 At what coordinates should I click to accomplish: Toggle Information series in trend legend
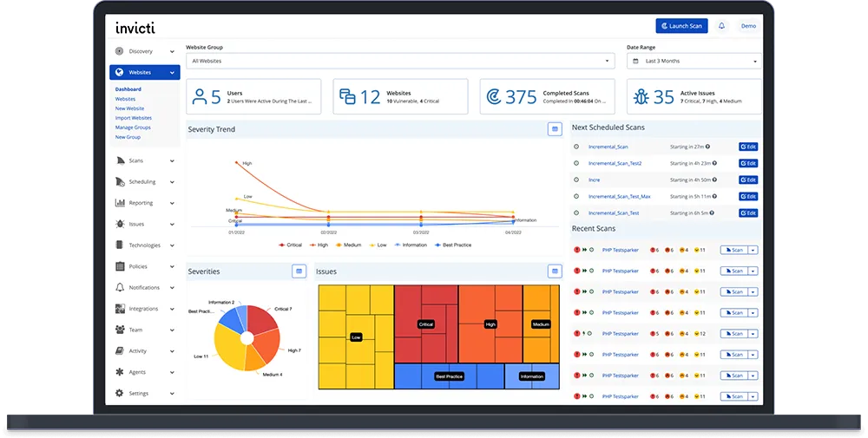coord(411,245)
